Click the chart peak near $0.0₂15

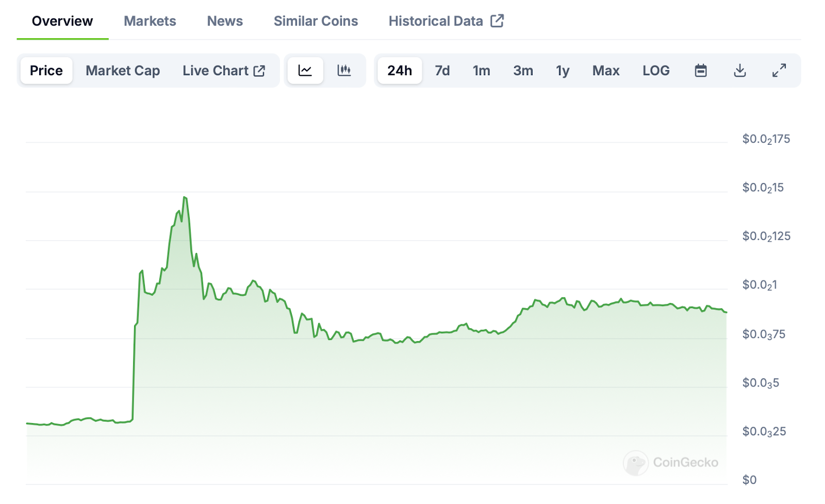(x=185, y=197)
